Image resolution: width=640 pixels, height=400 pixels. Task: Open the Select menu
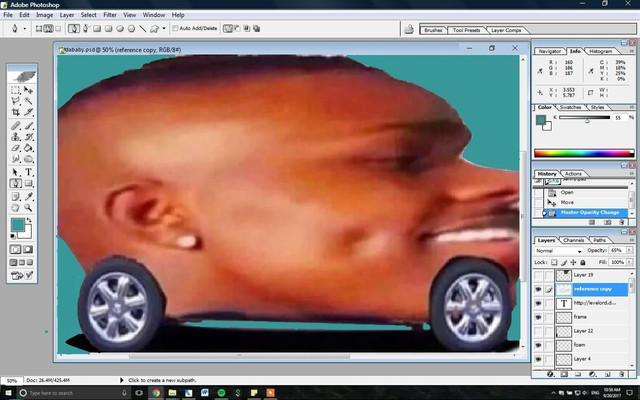[89, 15]
